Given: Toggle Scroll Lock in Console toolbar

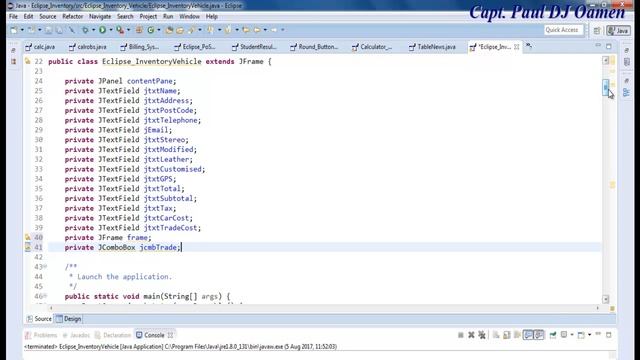Looking at the screenshot, I should [x=507, y=335].
